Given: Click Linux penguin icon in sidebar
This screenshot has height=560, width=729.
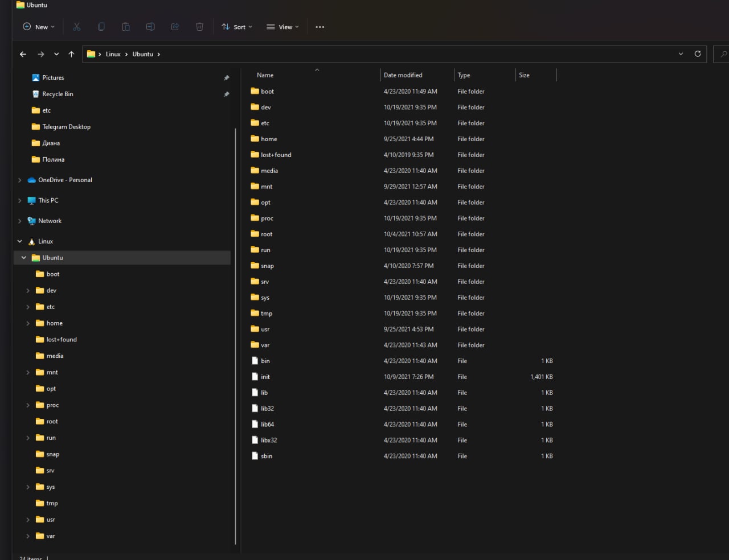Looking at the screenshot, I should (x=31, y=242).
